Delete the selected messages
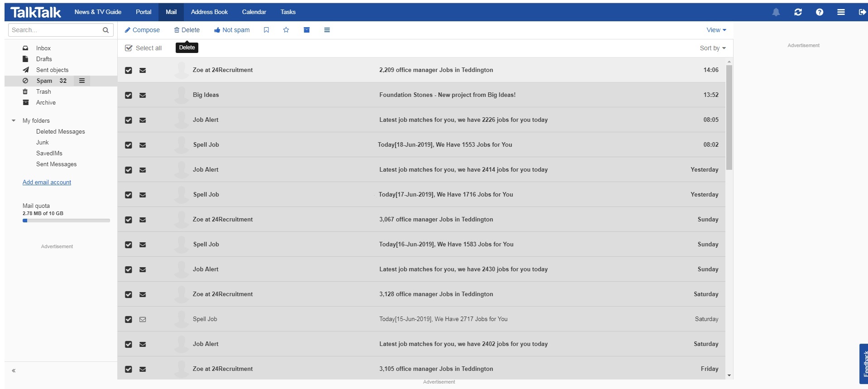 187,30
